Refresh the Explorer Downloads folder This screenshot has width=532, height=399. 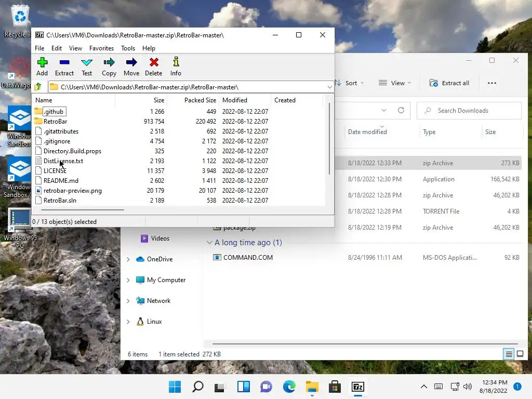pos(401,110)
